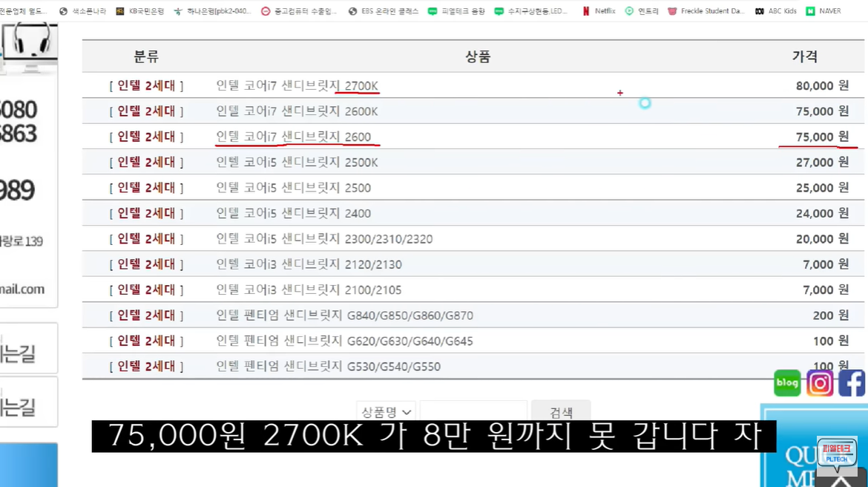Open the 하나은행 bookmark
The image size is (868, 487).
click(212, 11)
